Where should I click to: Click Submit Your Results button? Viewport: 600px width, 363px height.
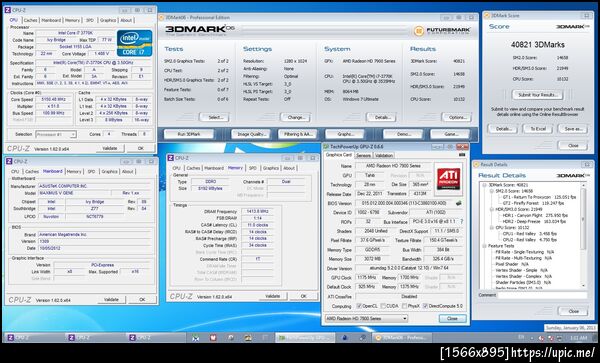point(537,95)
